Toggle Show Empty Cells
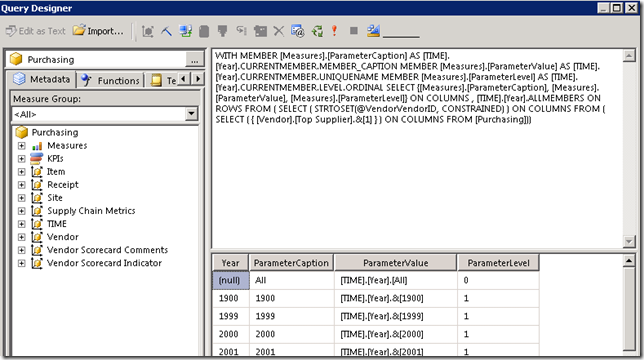644x360 pixels. [x=223, y=31]
